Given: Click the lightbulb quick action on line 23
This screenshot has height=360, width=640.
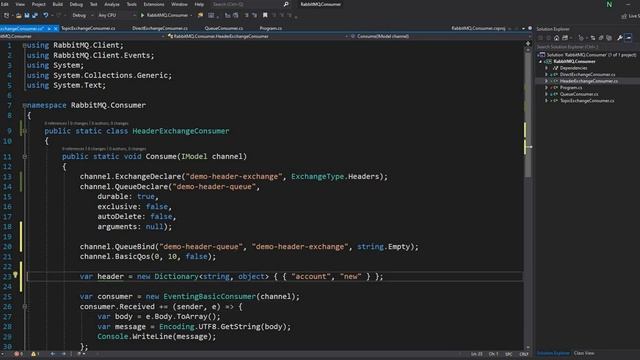Looking at the screenshot, I should click(16, 275).
